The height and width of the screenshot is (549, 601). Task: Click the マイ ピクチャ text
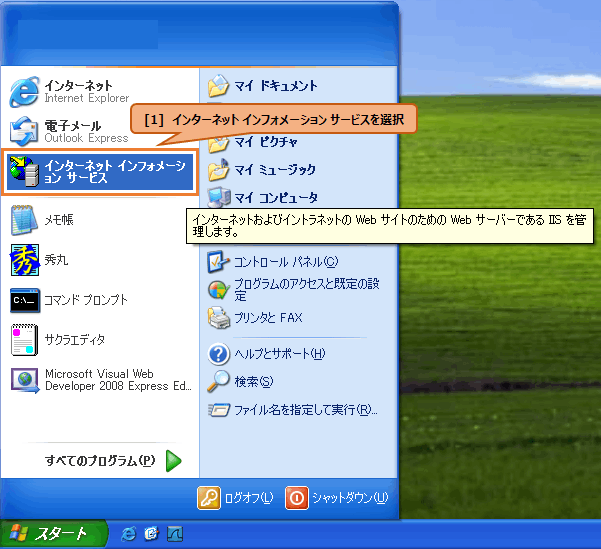click(266, 142)
